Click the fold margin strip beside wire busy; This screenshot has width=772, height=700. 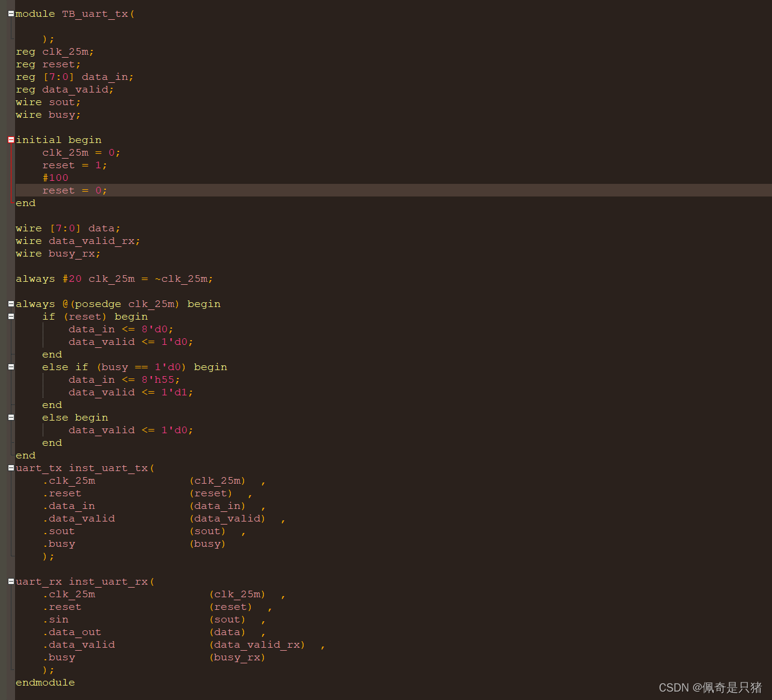tap(10, 114)
